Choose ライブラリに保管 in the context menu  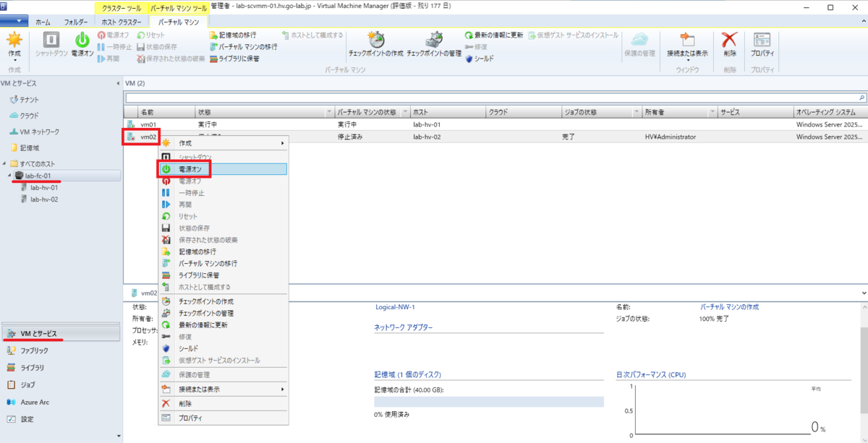click(x=224, y=275)
